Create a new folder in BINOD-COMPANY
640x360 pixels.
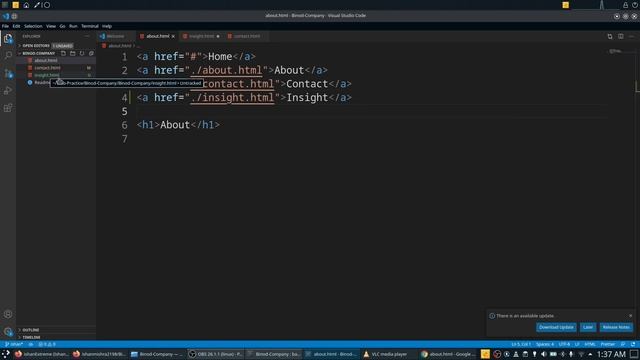73,53
